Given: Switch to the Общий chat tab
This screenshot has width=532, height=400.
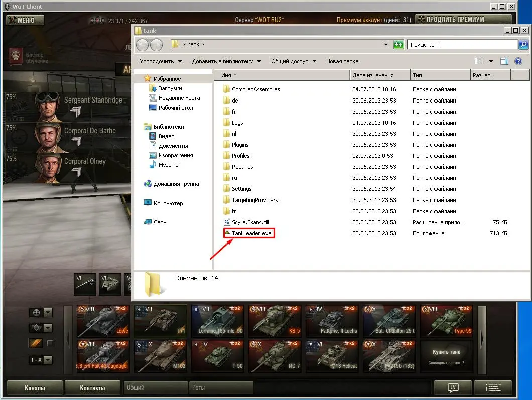Looking at the screenshot, I should tap(156, 388).
